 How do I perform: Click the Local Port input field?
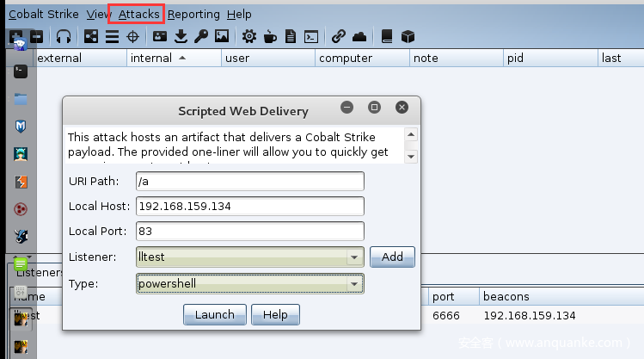250,231
